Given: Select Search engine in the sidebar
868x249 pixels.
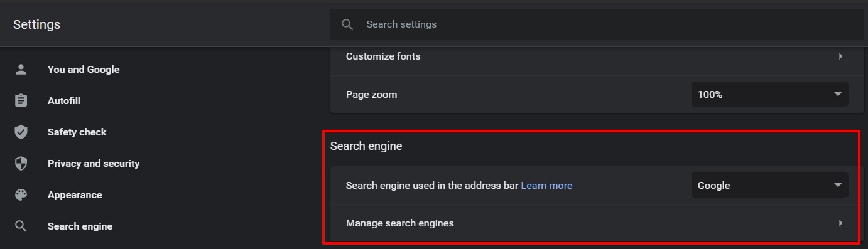Looking at the screenshot, I should (80, 226).
